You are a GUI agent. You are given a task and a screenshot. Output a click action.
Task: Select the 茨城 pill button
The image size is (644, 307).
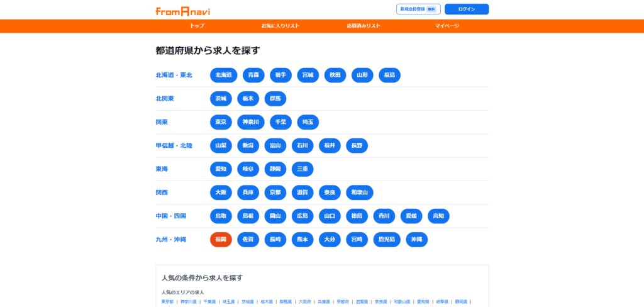(221, 99)
